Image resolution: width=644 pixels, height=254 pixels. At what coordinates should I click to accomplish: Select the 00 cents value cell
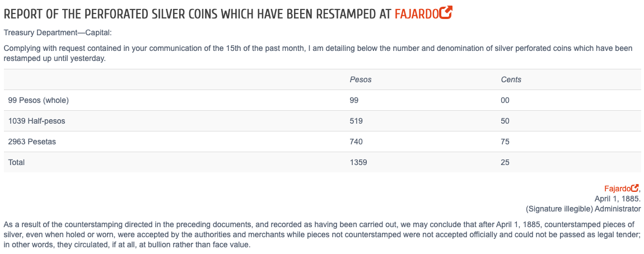(x=505, y=101)
